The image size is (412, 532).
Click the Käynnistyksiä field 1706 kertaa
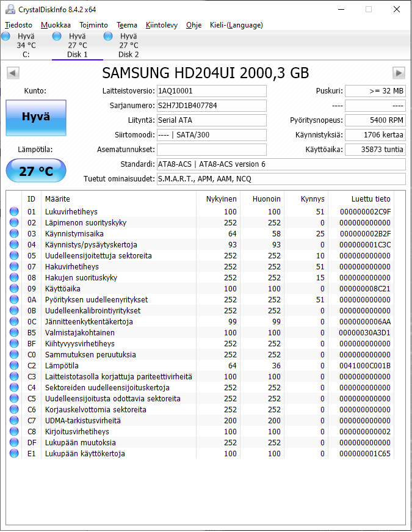click(375, 135)
